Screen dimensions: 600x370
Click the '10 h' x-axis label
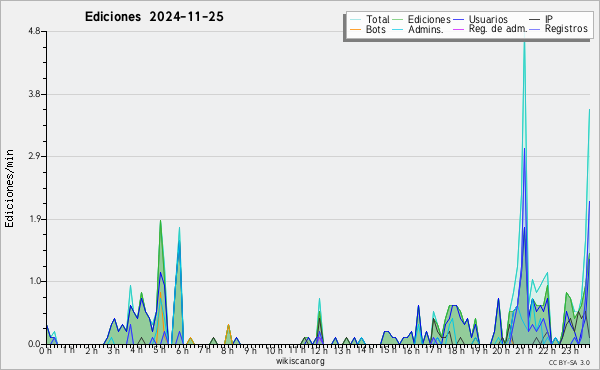[x=274, y=351]
